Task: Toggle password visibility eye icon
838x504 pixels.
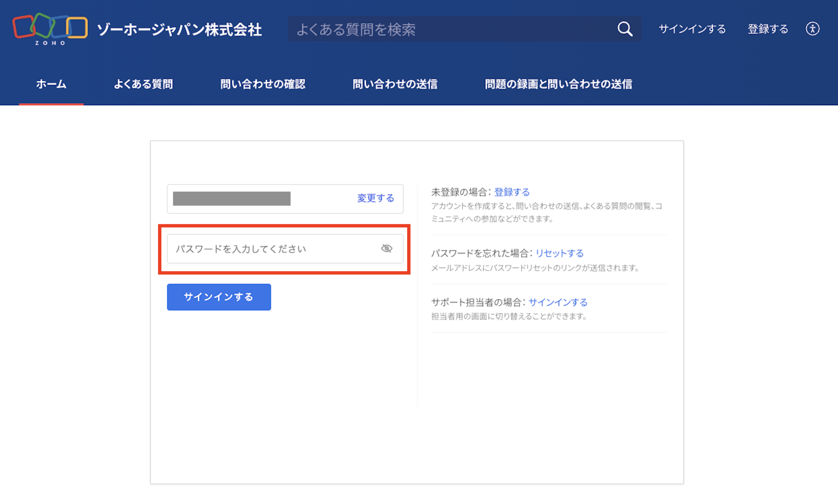Action: tap(387, 248)
